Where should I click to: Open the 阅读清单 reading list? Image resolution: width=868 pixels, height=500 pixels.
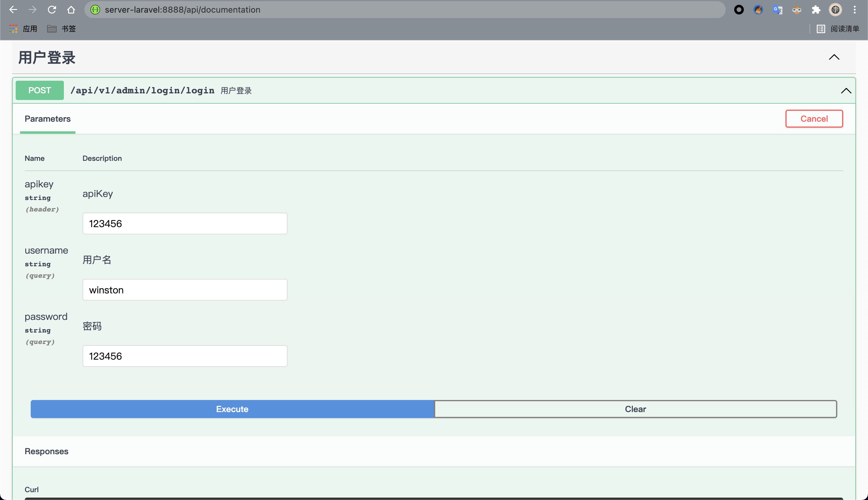click(x=838, y=29)
